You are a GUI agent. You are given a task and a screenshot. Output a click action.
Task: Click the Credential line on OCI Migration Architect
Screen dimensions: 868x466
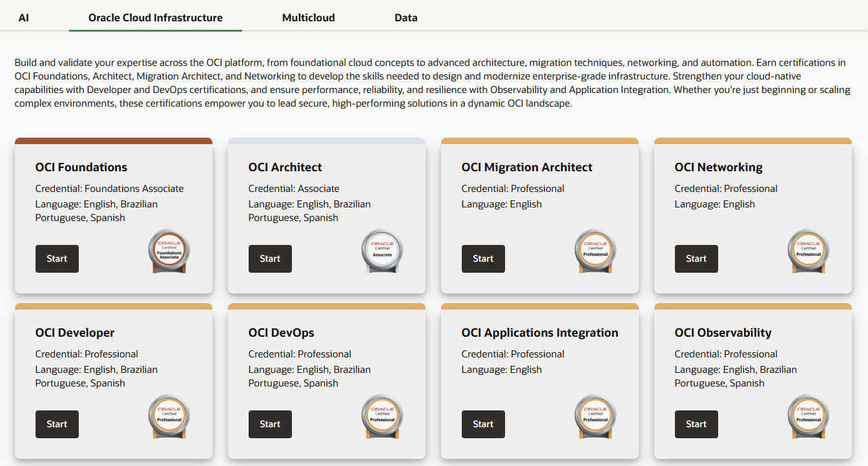click(513, 189)
